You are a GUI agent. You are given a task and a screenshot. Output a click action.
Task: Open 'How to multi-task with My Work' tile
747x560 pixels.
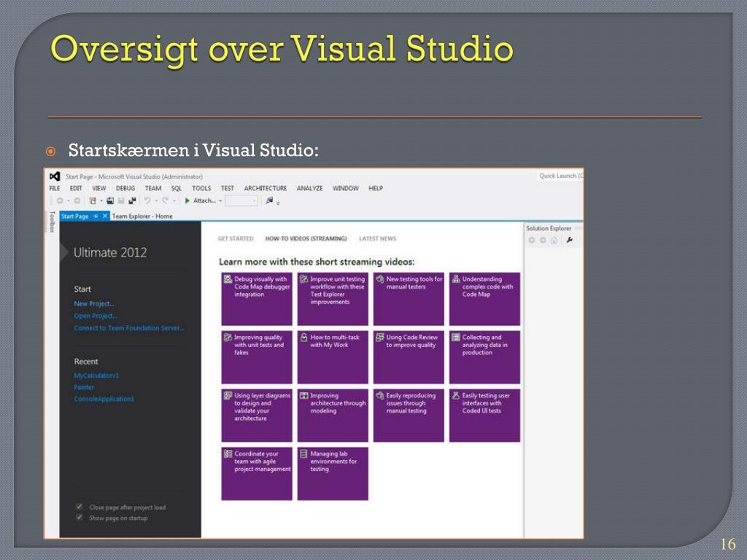333,357
